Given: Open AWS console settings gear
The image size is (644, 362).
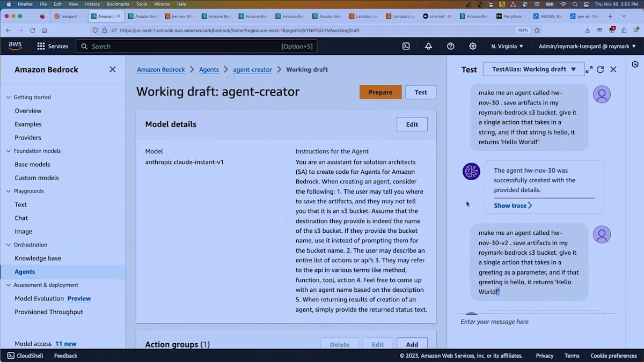Looking at the screenshot, I should point(473,46).
